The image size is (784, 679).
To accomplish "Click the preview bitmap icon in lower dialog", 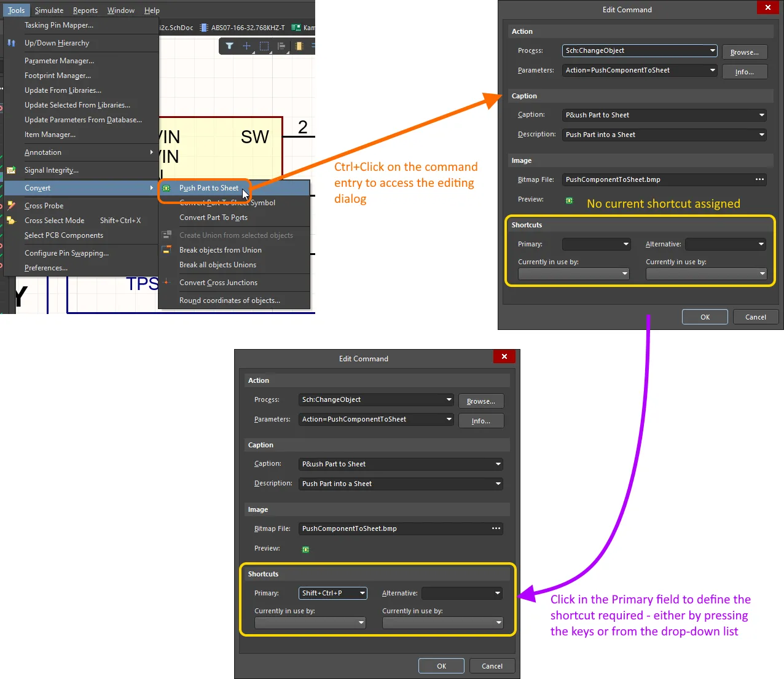I will click(x=305, y=549).
